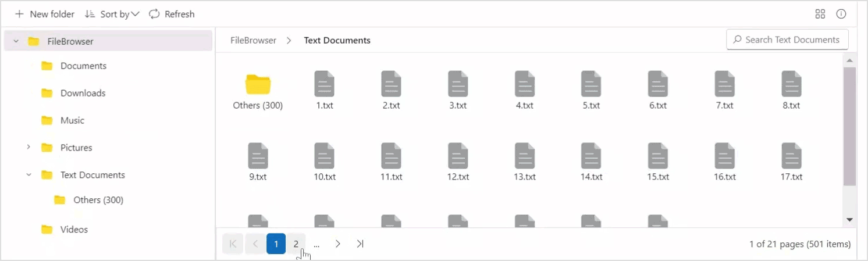Select the 12.txt file icon
Image resolution: width=868 pixels, height=261 pixels.
[x=458, y=155]
